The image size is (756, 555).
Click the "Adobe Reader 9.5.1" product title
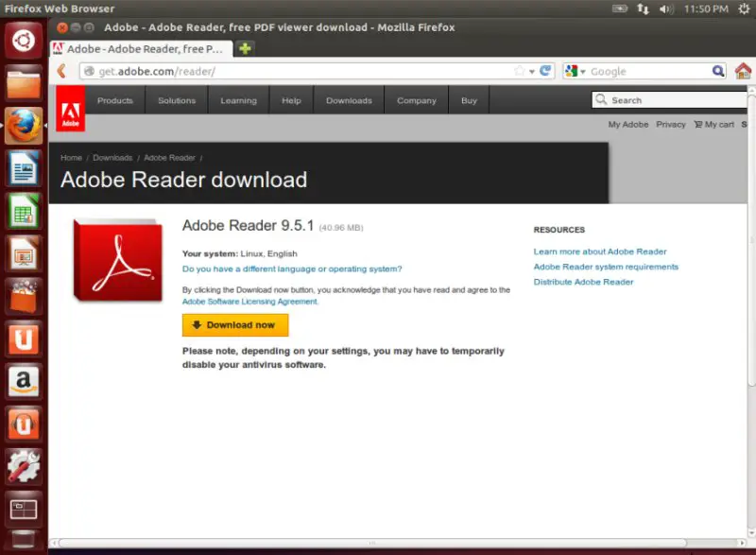click(x=248, y=226)
